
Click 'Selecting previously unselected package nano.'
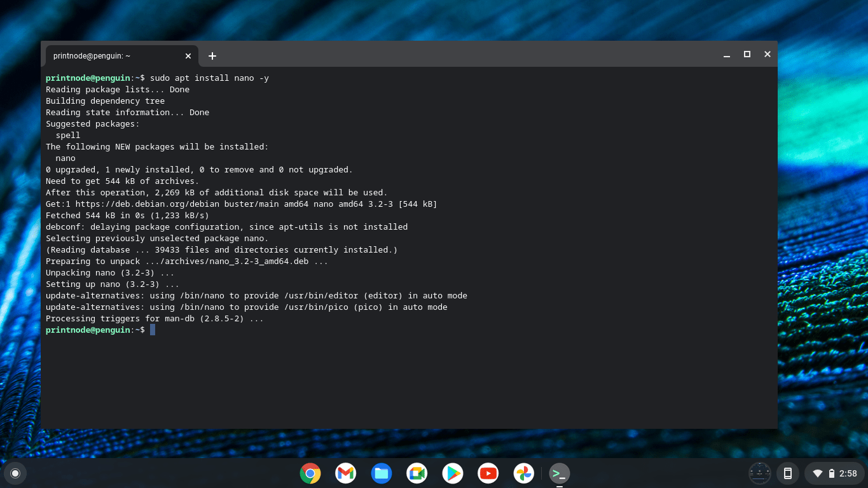pyautogui.click(x=158, y=238)
